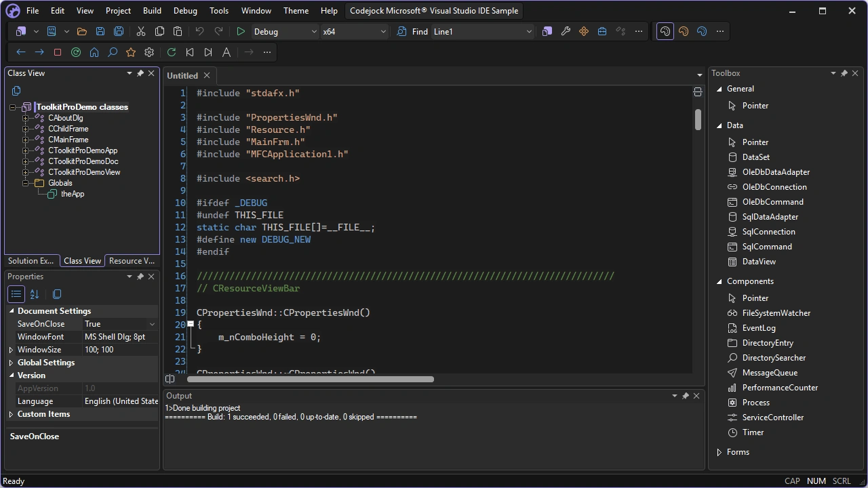Click the Paste clipboard icon in the toolbar
The width and height of the screenshot is (868, 488).
[x=178, y=31]
